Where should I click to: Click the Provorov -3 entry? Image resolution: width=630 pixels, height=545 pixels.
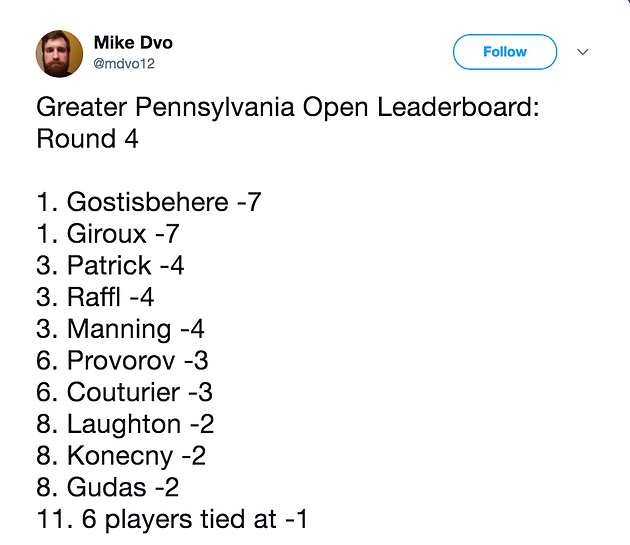pyautogui.click(x=122, y=361)
